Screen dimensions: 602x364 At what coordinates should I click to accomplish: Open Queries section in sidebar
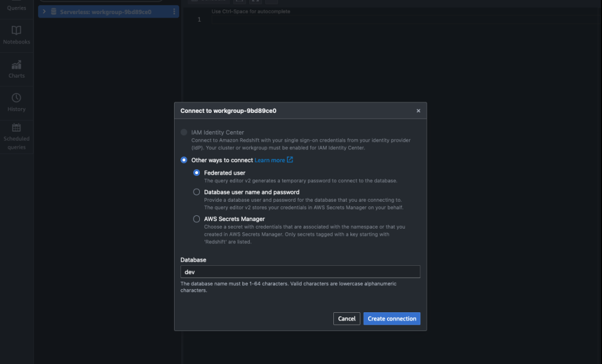(16, 8)
